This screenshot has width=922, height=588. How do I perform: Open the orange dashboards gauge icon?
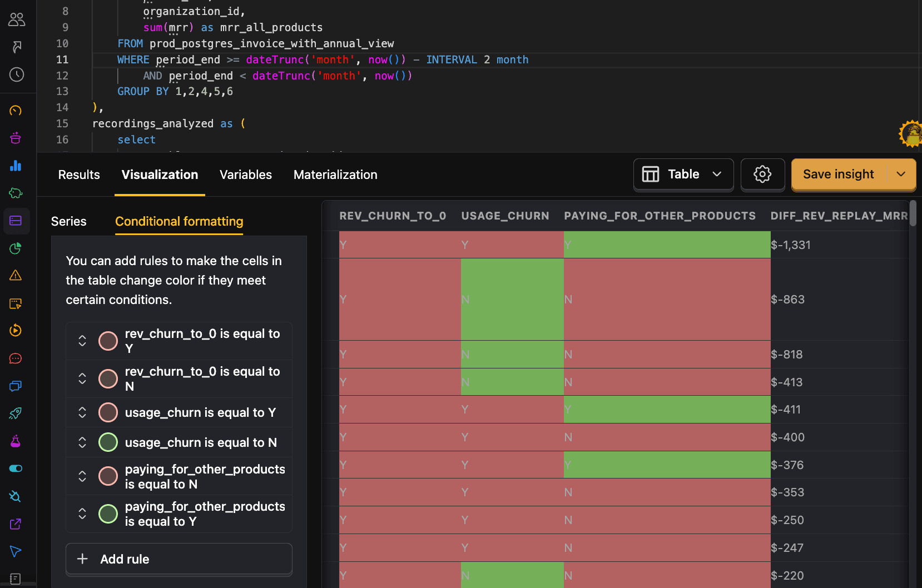coord(16,111)
